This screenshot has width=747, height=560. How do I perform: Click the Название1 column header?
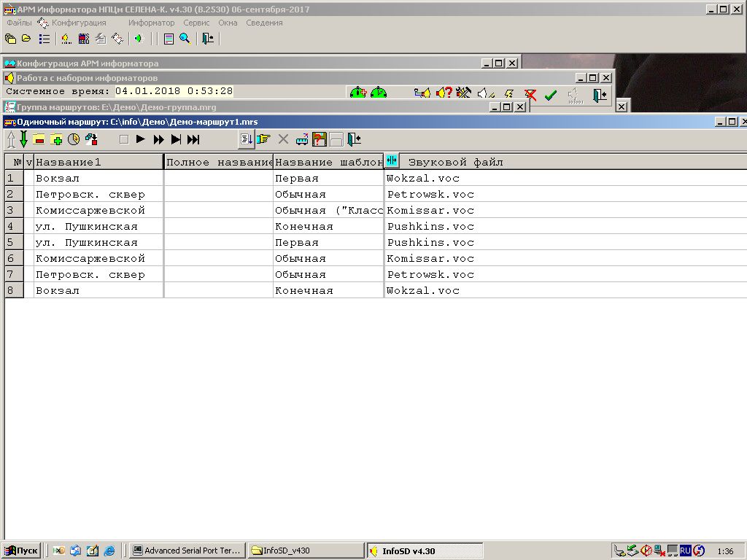[x=98, y=162]
